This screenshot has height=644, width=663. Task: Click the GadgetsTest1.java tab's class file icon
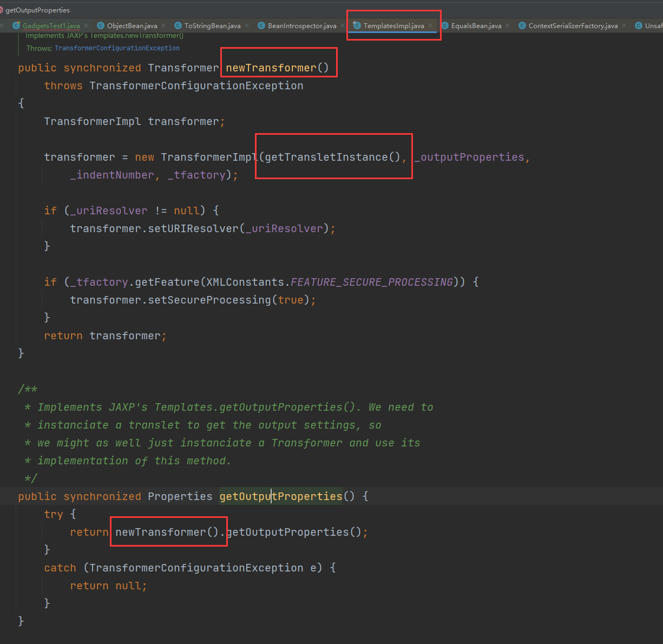[x=16, y=25]
